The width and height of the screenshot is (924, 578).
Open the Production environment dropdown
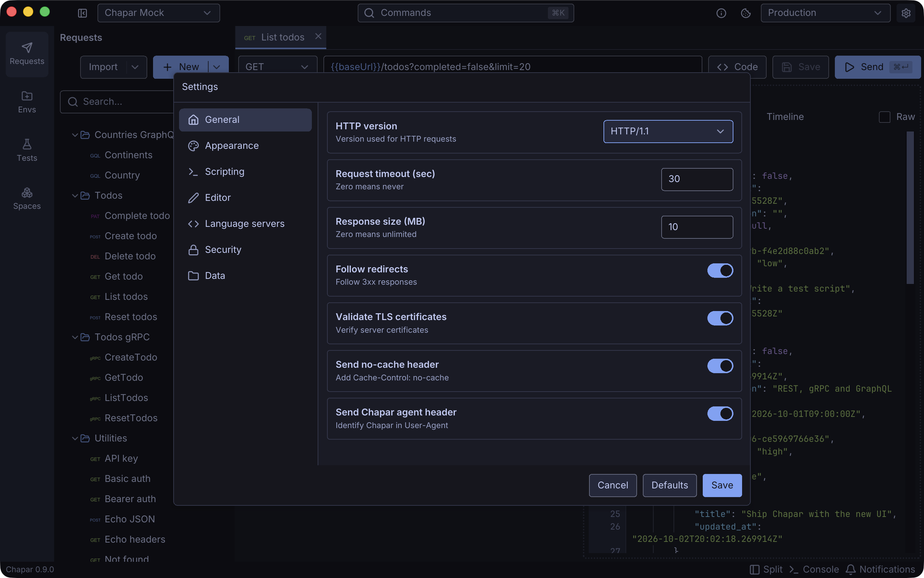(825, 13)
